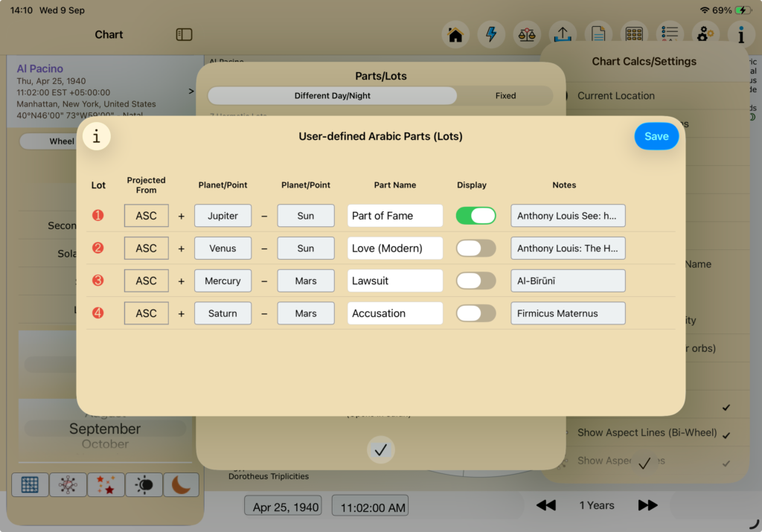Enable display of Lawsuit lot

476,281
